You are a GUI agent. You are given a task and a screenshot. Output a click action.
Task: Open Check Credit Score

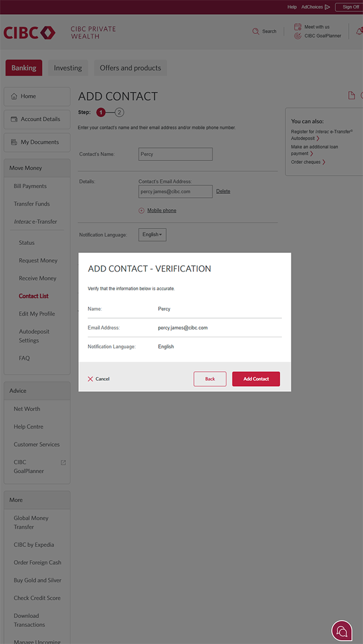[36, 598]
